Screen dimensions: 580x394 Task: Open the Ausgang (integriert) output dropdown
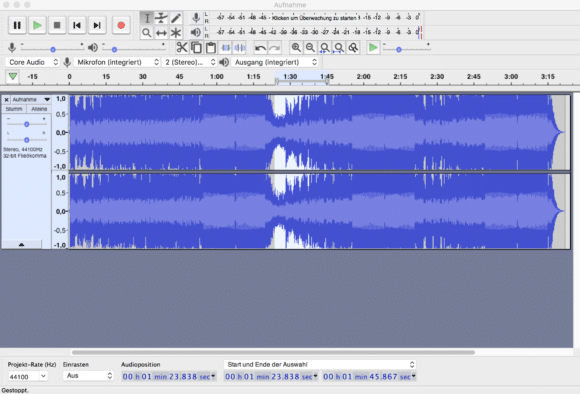point(275,62)
